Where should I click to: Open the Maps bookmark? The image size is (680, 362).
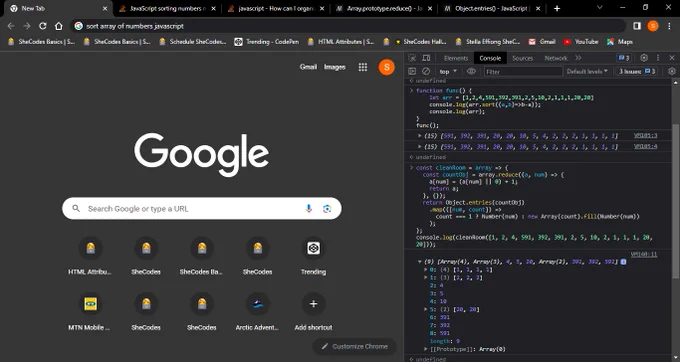620,42
